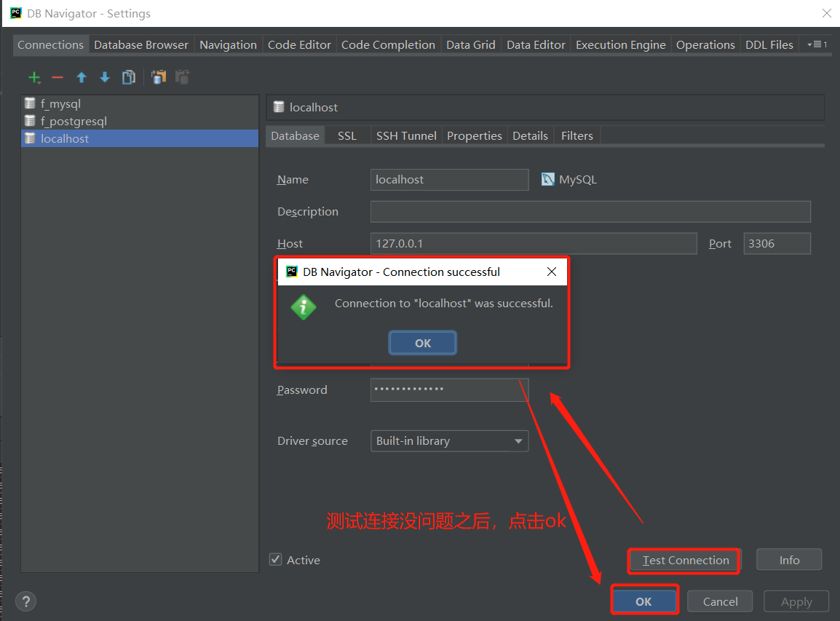Open the Code Completion tab

pyautogui.click(x=388, y=45)
